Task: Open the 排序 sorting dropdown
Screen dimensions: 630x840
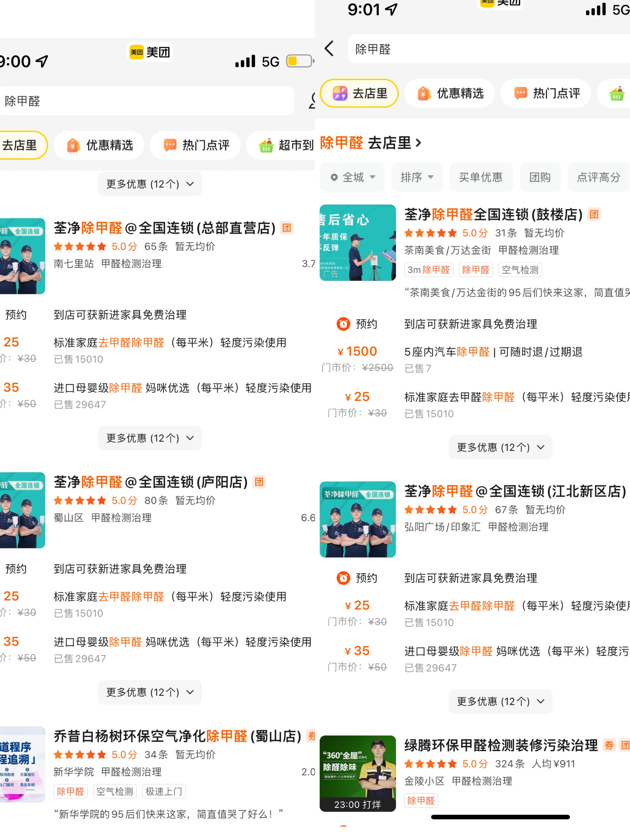Action: coord(417,177)
